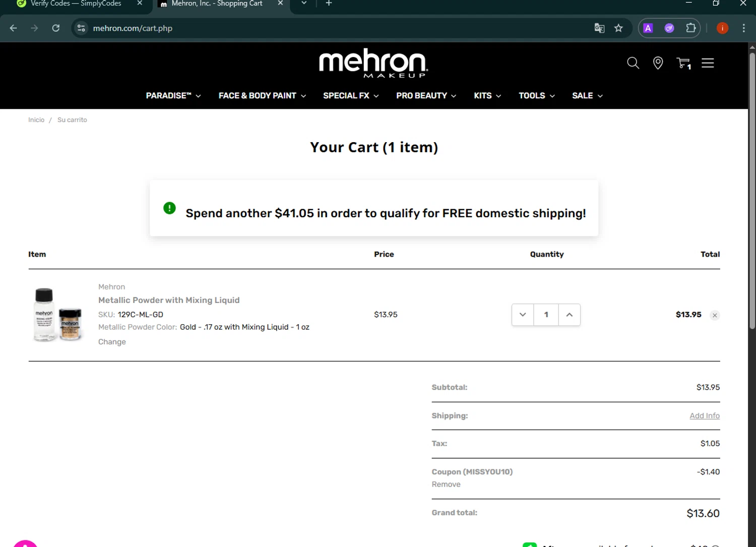This screenshot has width=756, height=547.
Task: Reload the page with refresh icon
Action: [x=56, y=28]
